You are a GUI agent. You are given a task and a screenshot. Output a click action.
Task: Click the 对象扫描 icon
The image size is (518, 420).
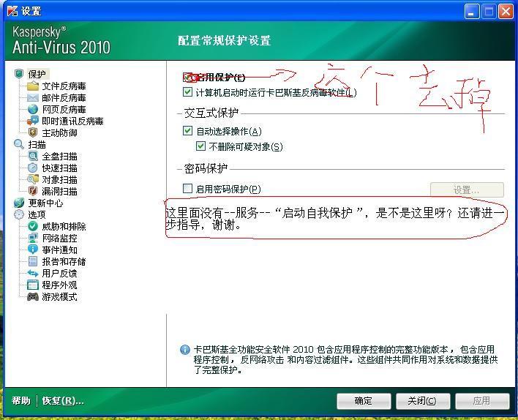[x=33, y=179]
